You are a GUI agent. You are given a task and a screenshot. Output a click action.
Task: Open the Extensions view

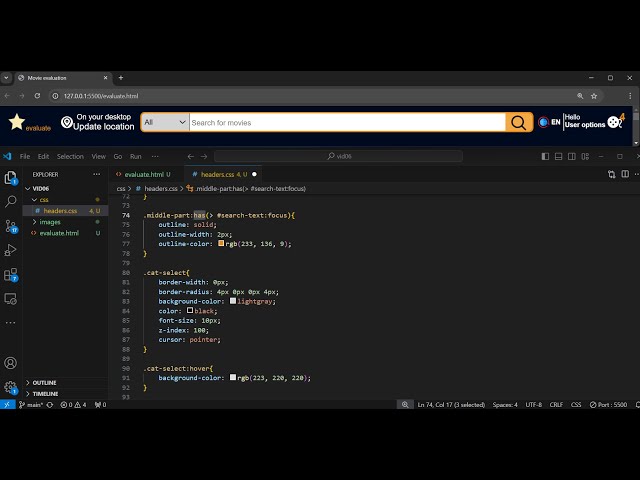click(x=11, y=275)
